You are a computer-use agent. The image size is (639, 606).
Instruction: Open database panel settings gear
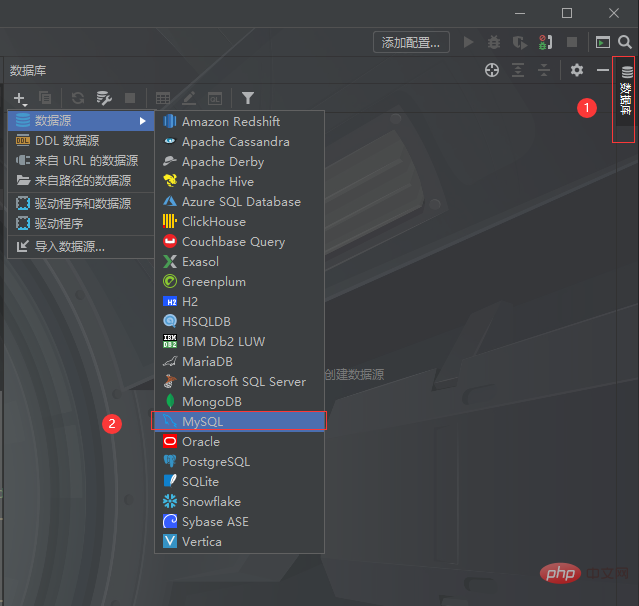(577, 70)
